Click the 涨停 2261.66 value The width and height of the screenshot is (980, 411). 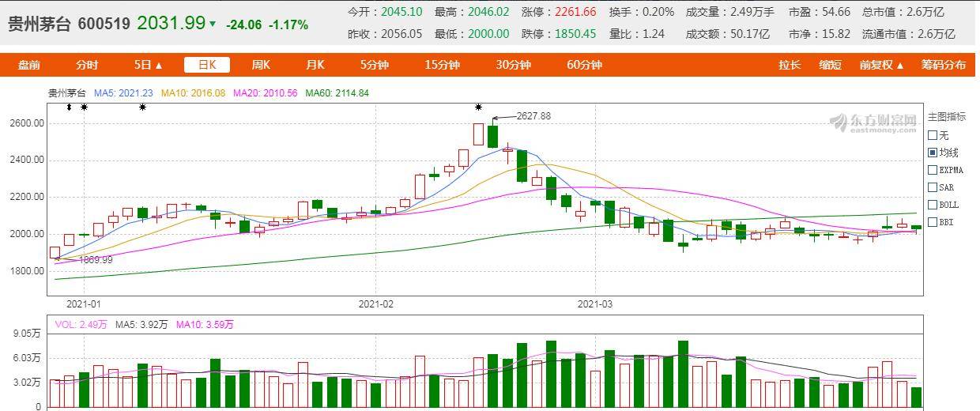[575, 12]
